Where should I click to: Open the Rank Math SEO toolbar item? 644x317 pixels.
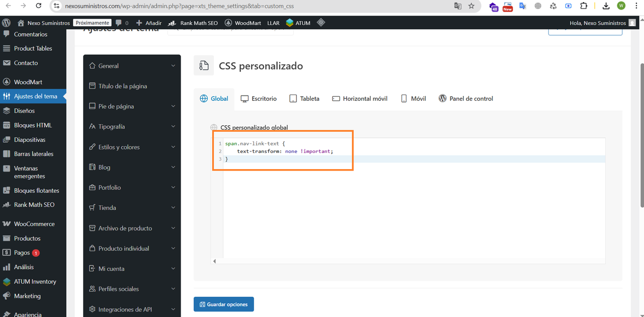click(x=193, y=23)
